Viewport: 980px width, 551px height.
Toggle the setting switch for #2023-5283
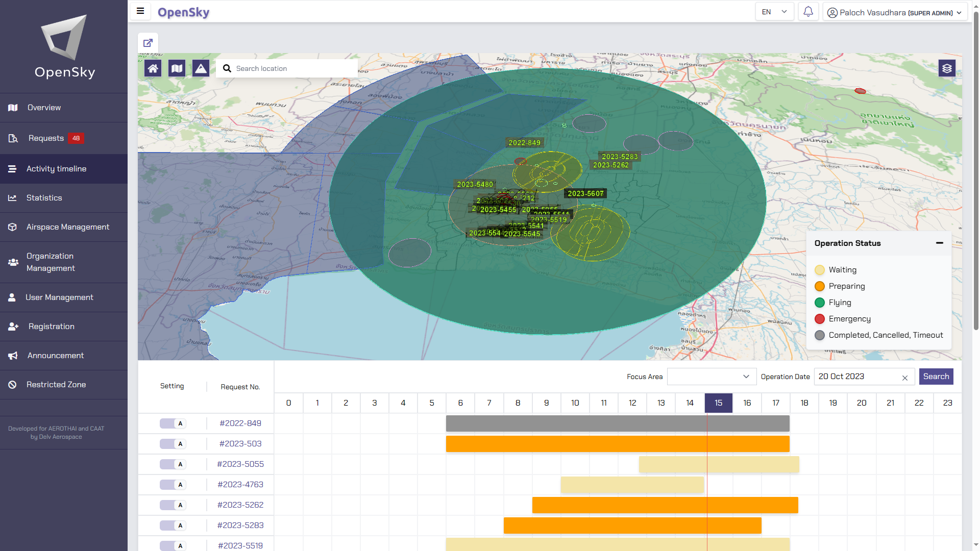point(172,525)
